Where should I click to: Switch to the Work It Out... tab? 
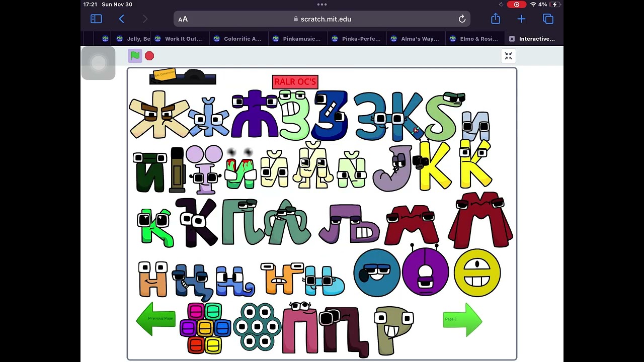(179, 39)
